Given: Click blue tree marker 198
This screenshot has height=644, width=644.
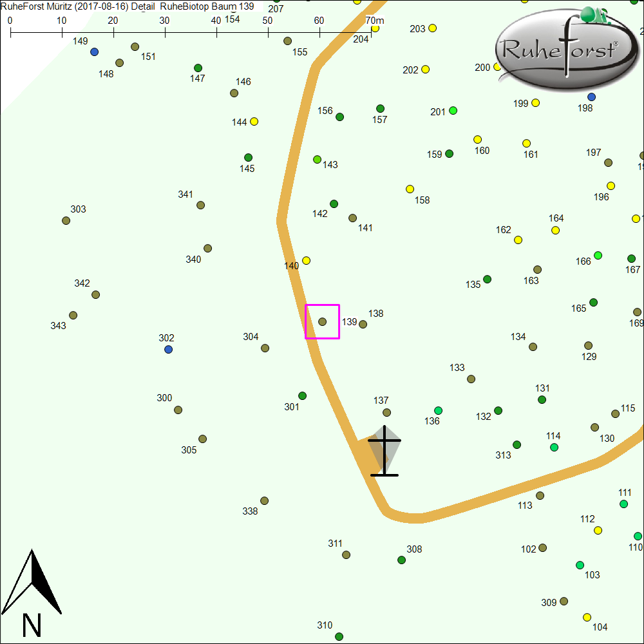Looking at the screenshot, I should [592, 97].
